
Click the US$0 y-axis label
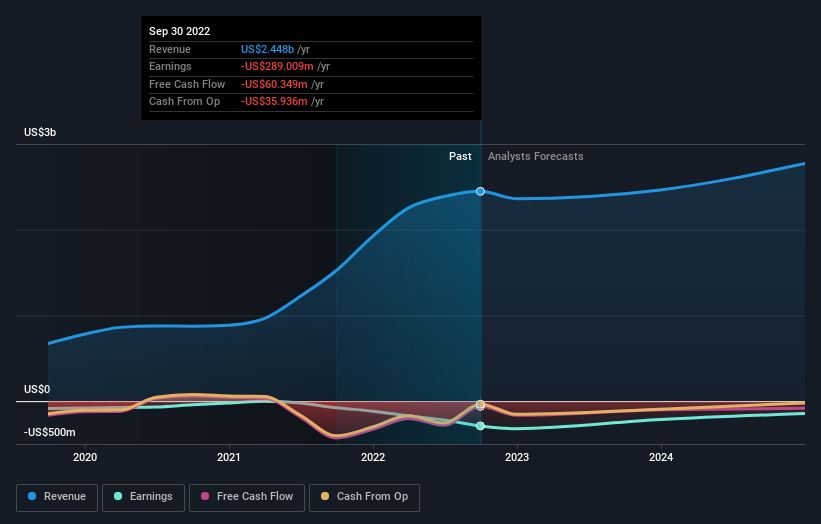37,389
